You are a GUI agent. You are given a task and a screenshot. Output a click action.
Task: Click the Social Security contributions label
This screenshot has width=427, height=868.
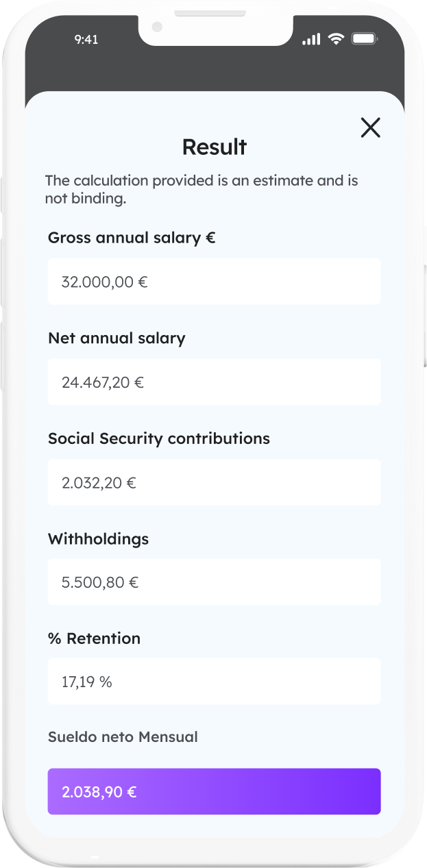point(159,438)
